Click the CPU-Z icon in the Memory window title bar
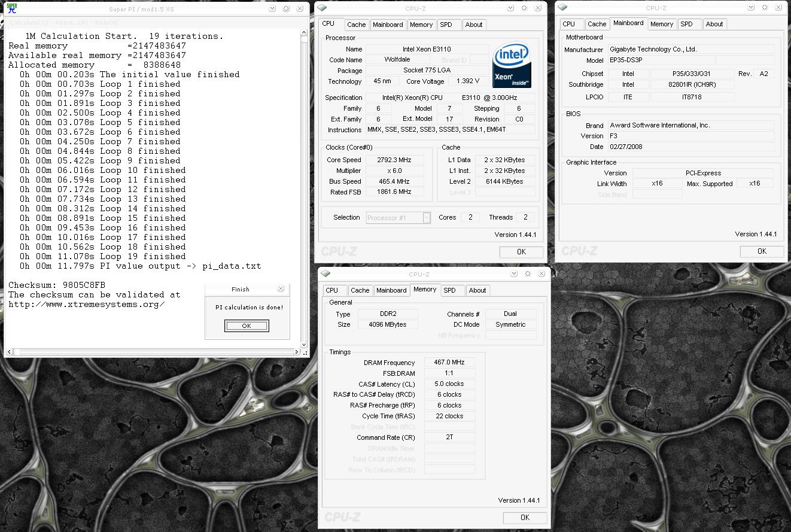This screenshot has height=532, width=791. pos(325,273)
